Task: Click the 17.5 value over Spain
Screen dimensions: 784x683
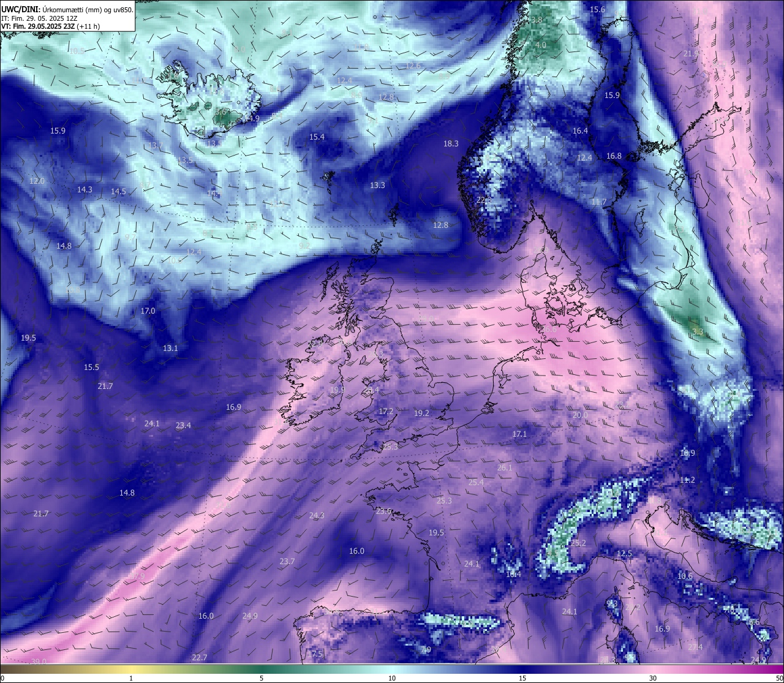Action: [315, 655]
